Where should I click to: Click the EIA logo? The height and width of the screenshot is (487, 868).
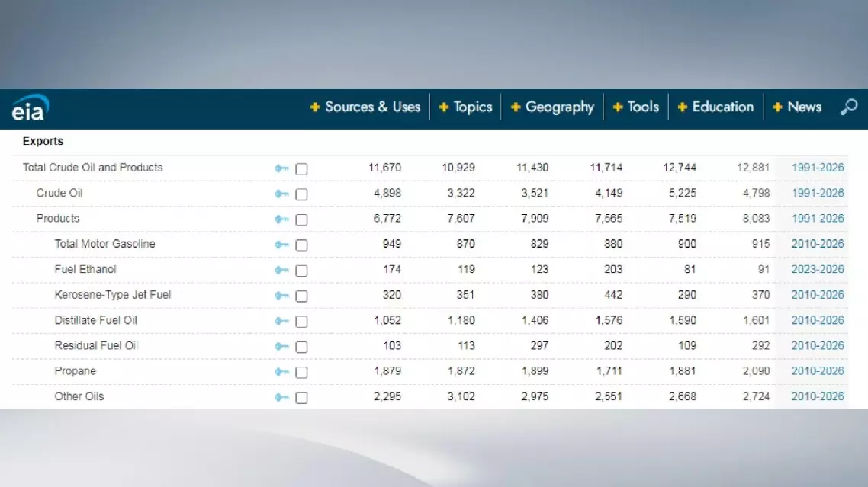point(29,108)
